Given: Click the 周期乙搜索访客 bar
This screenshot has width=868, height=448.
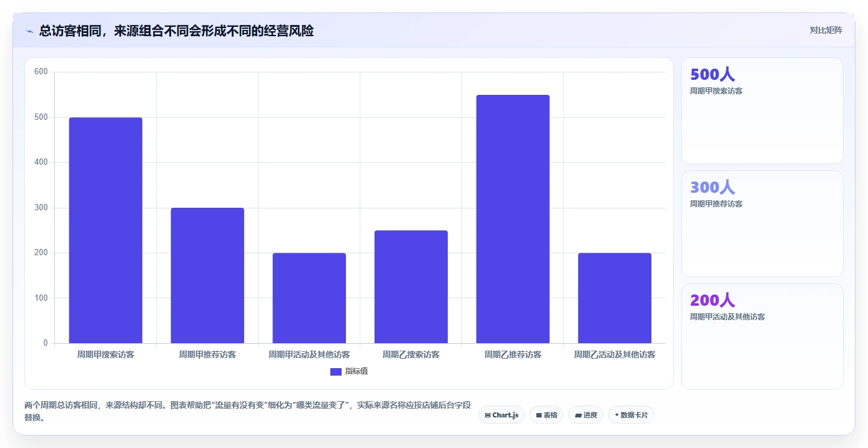Looking at the screenshot, I should coord(411,286).
